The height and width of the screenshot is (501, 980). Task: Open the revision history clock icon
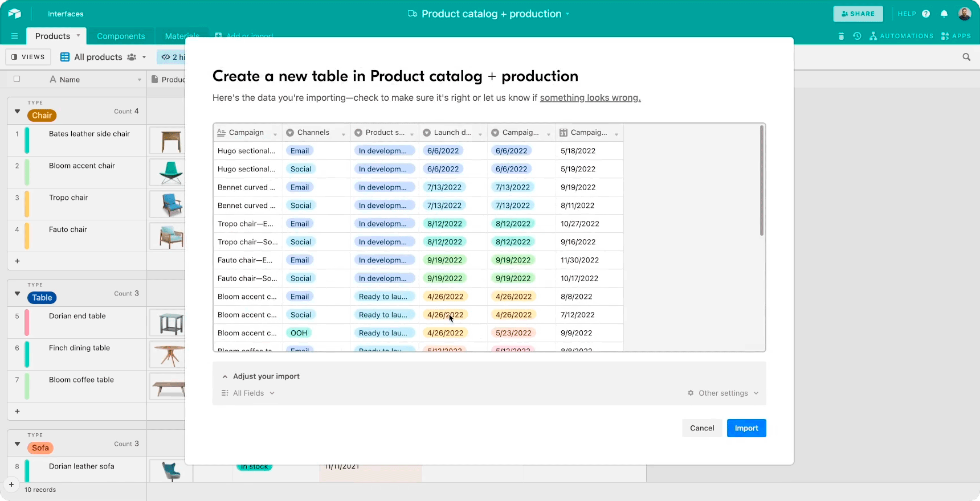857,36
